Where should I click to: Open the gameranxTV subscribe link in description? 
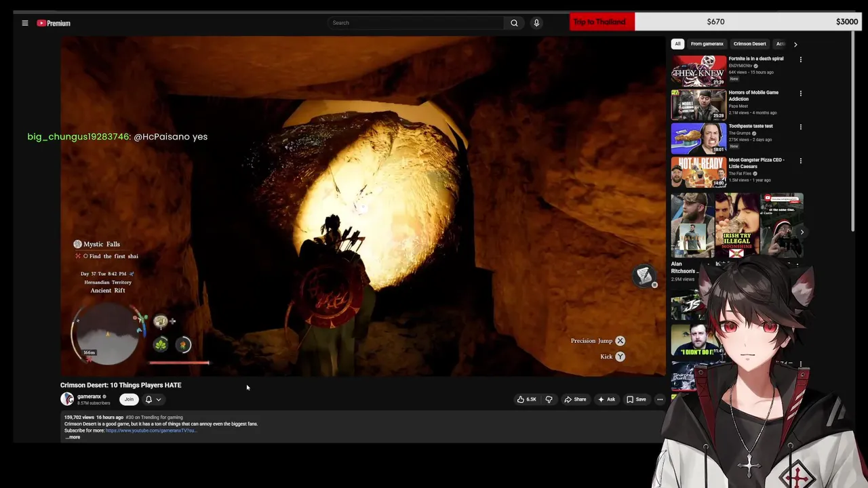(151, 430)
